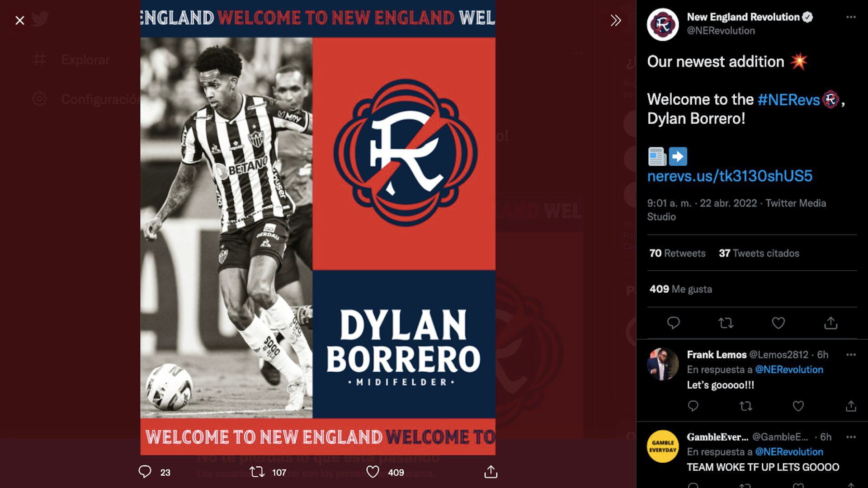Click reply icon below the image
Screen dimensions: 868x488
(145, 472)
